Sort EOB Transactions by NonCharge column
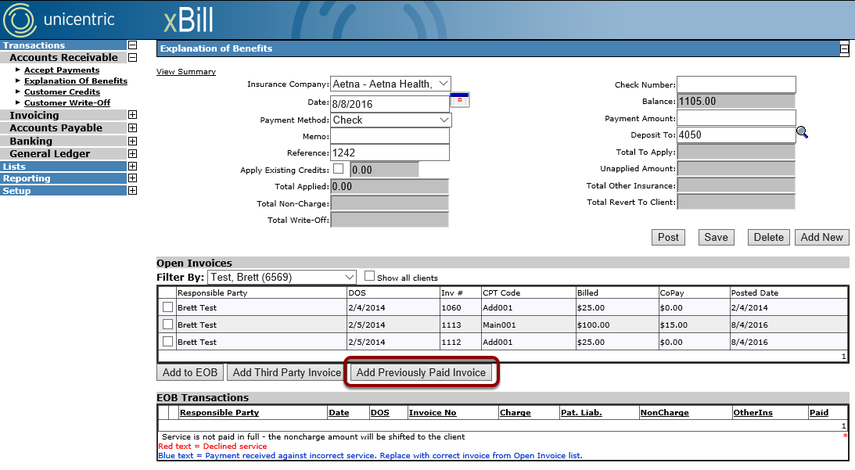Screen dimensions: 855x470 [x=665, y=412]
